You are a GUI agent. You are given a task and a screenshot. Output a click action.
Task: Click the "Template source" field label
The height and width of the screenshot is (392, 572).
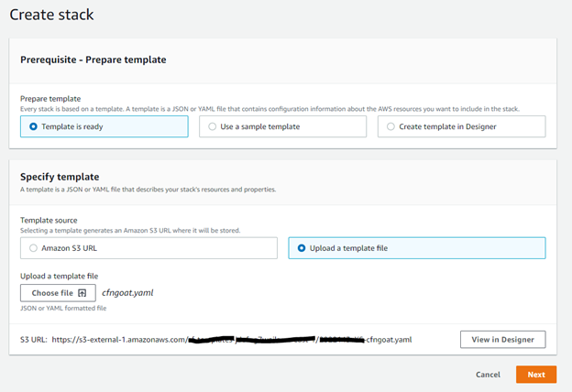click(49, 221)
